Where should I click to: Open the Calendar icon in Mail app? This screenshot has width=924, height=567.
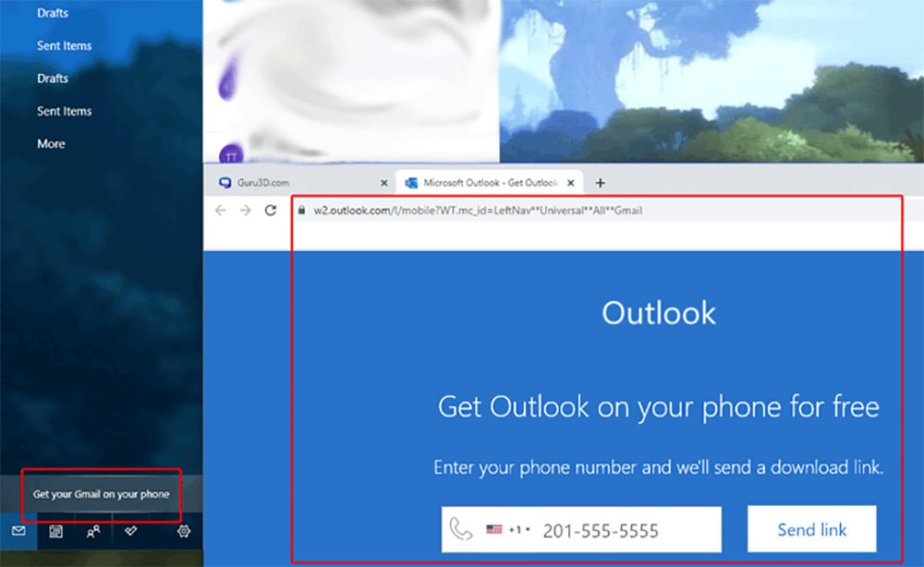click(56, 531)
